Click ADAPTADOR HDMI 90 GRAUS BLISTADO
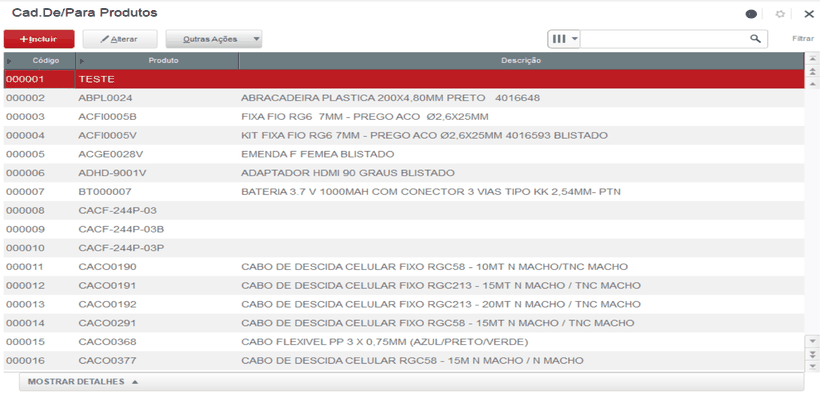This screenshot has height=395, width=820. (x=348, y=173)
